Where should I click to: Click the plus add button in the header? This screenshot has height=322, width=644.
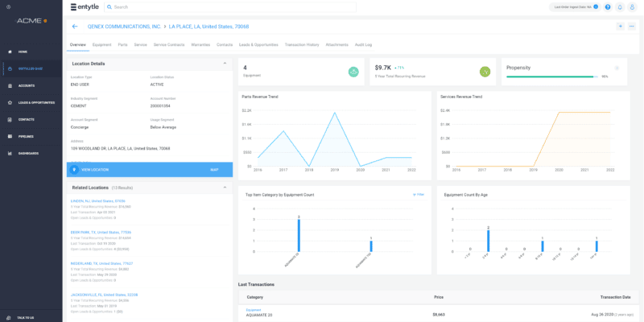(x=620, y=27)
